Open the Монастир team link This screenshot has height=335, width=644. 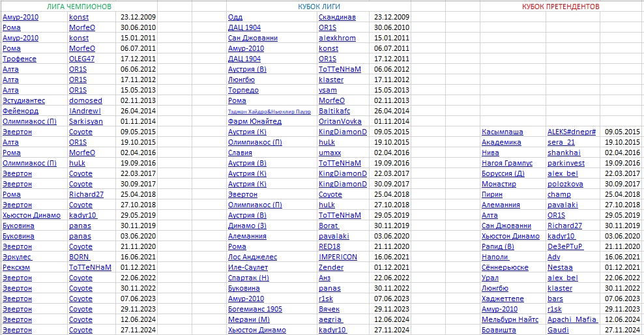[x=499, y=184]
